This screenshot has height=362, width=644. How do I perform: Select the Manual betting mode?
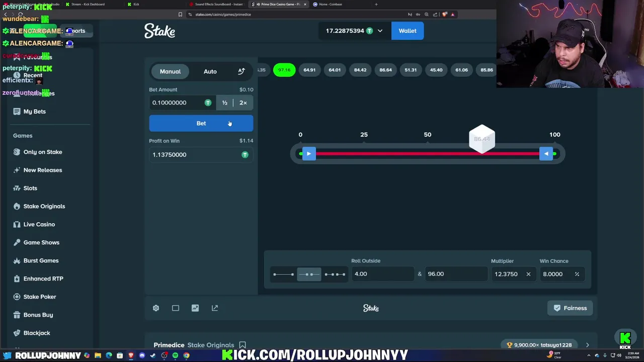(170, 71)
